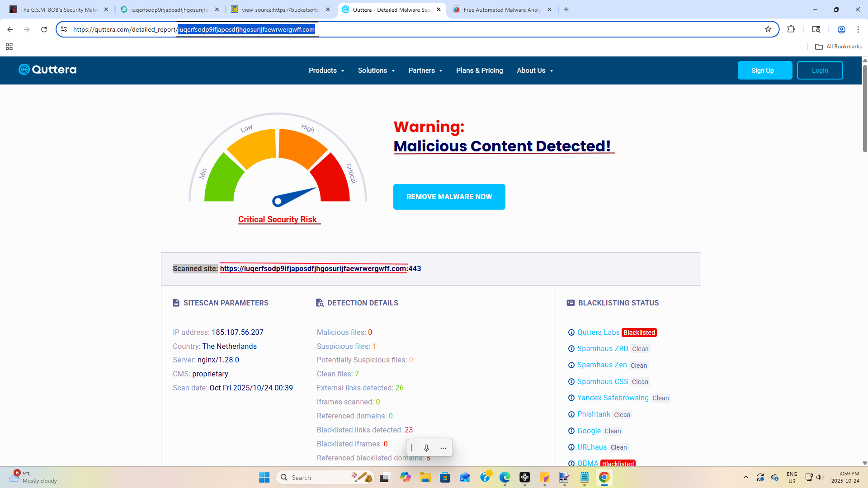The width and height of the screenshot is (868, 488).
Task: Open the apps grid in bookmarks bar
Action: click(x=9, y=47)
